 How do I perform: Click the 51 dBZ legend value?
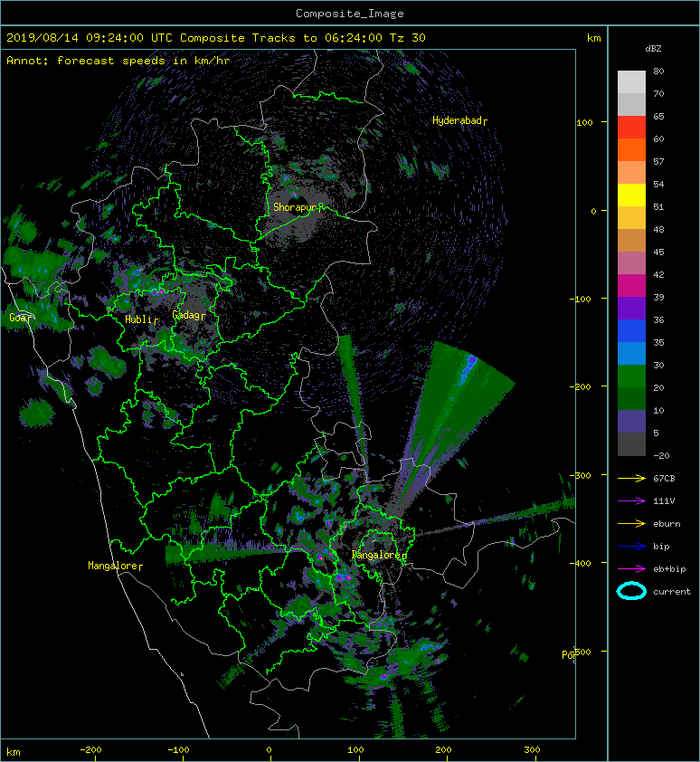click(658, 206)
